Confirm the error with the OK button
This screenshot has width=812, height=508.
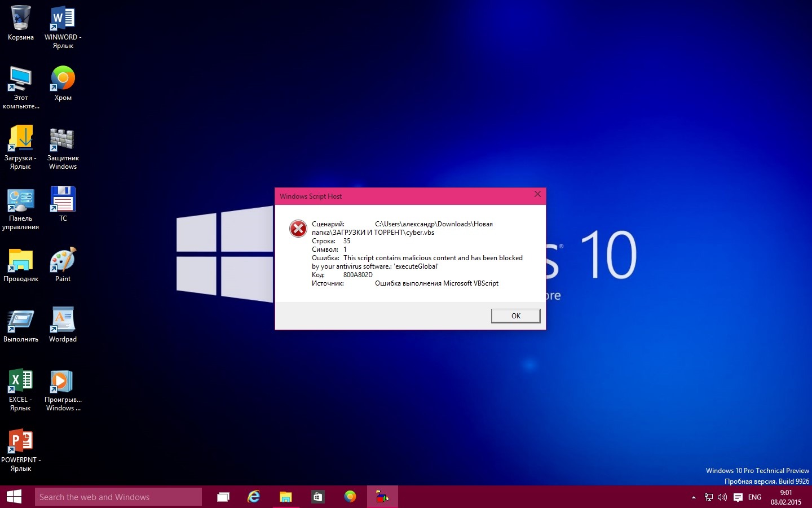click(515, 316)
